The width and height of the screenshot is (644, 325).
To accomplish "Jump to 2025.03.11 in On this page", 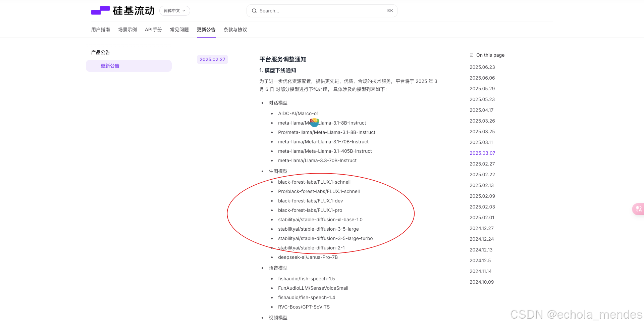I will [x=481, y=142].
